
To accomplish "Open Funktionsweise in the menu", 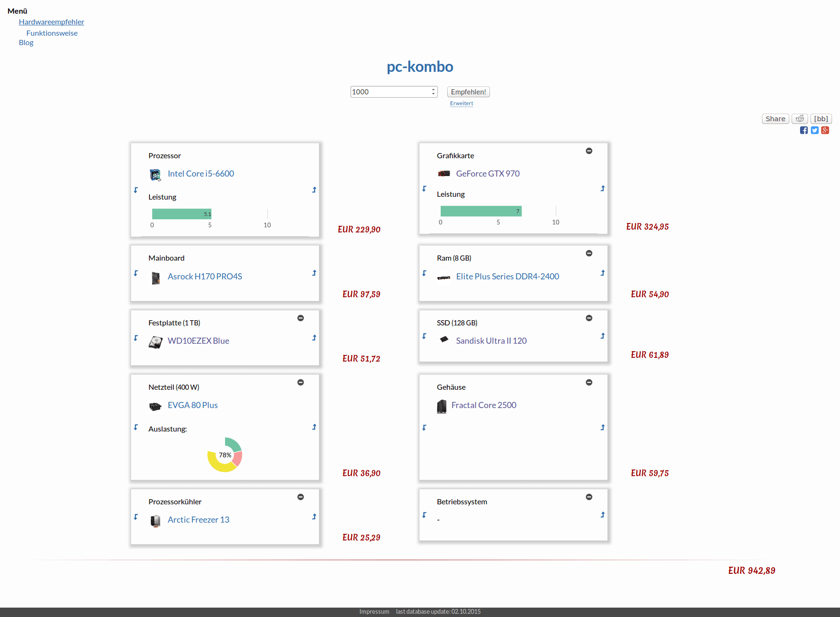I will [x=52, y=33].
